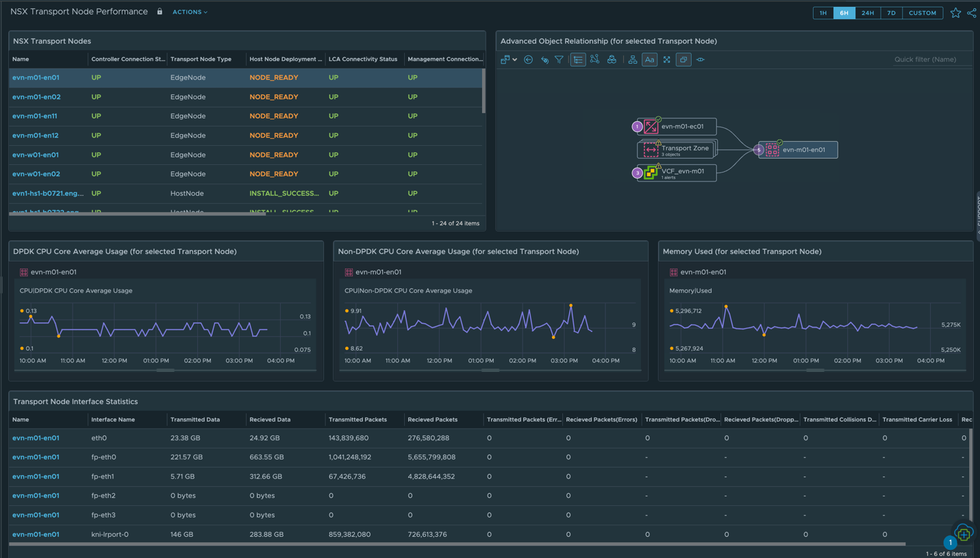
Task: Click the NSX Transport Nodes vertical scrollbar
Action: tap(483, 91)
